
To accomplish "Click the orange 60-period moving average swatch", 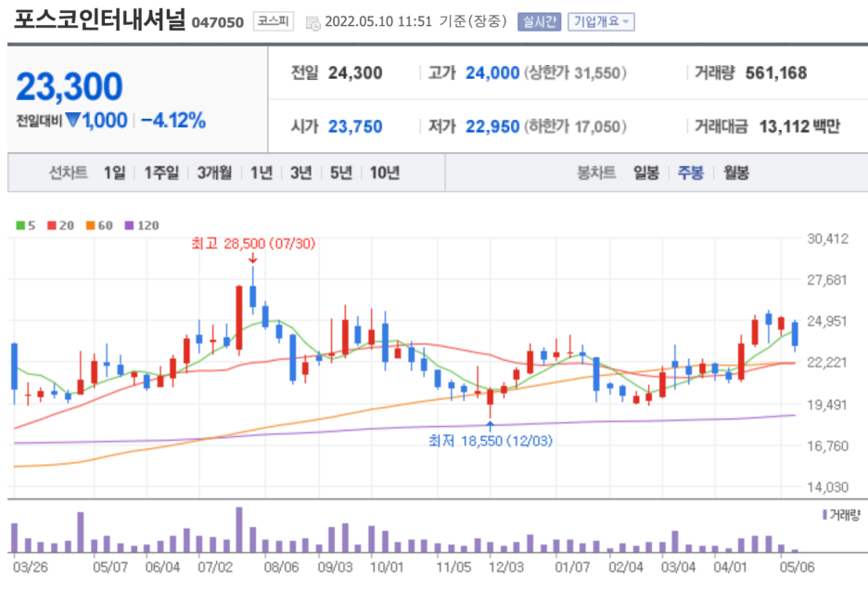I will click(x=91, y=225).
